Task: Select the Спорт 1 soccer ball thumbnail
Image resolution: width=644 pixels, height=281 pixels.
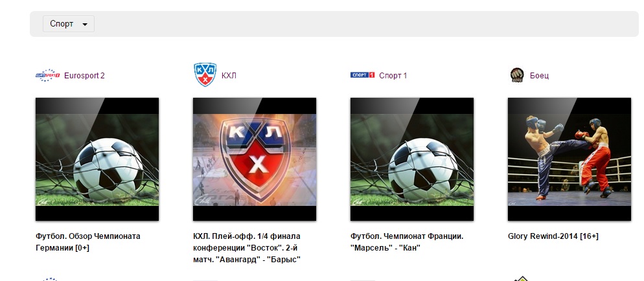Action: [x=412, y=159]
